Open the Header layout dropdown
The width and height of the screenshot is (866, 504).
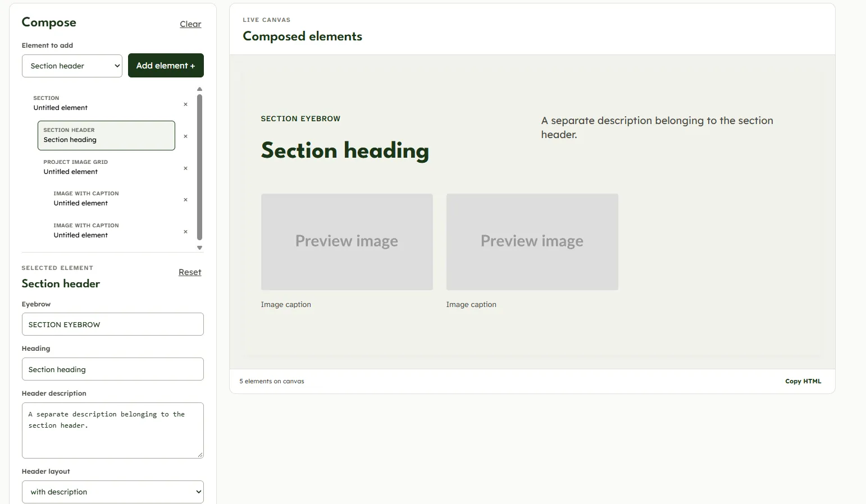113,492
